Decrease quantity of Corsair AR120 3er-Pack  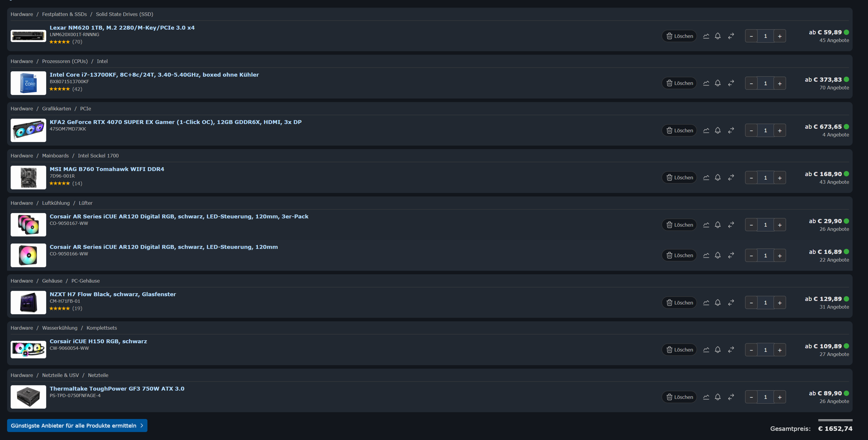coord(751,225)
